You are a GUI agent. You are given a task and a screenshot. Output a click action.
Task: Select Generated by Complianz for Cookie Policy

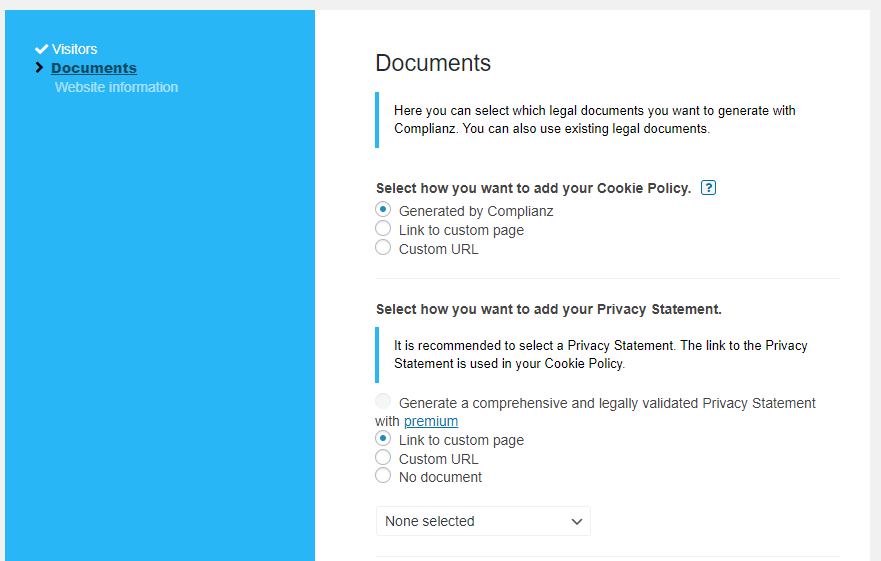click(x=383, y=210)
